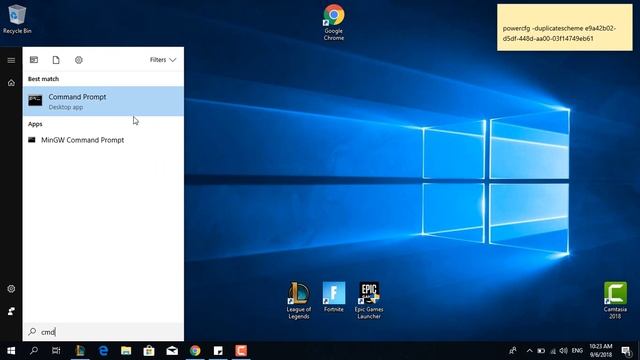Select the Google Chrome desktop shortcut
This screenshot has height=360, width=640.
pos(333,22)
